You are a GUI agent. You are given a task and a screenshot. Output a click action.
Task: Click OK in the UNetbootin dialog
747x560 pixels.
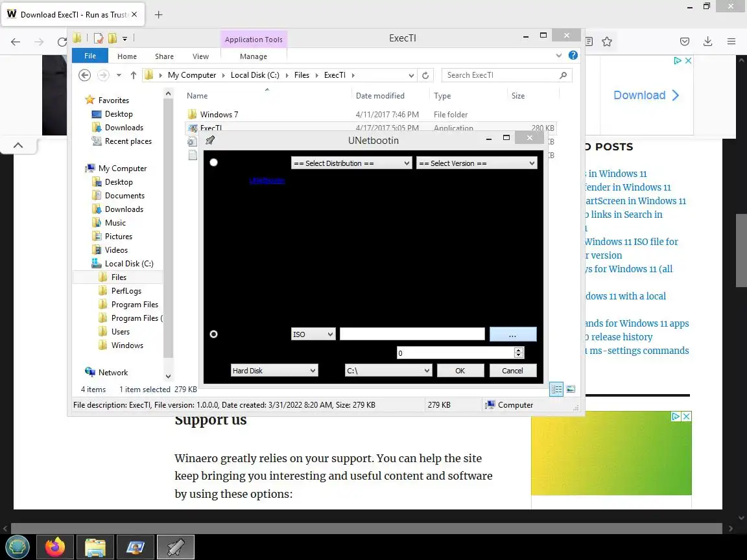tap(460, 371)
